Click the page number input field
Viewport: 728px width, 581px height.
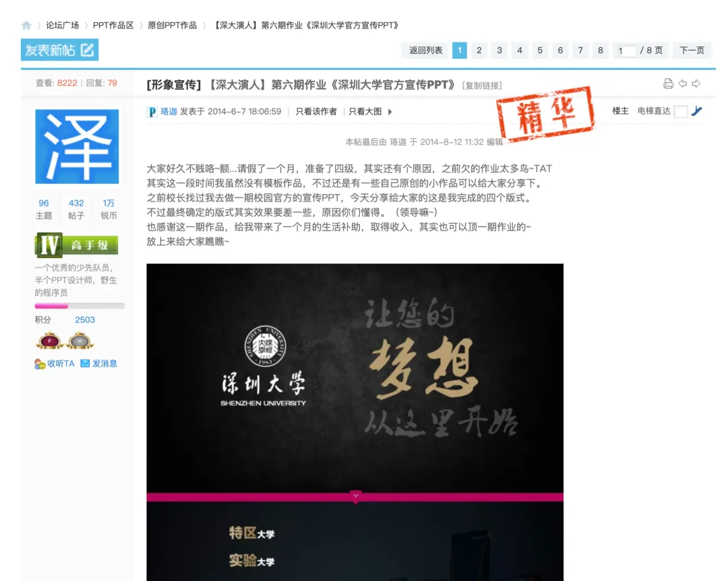click(626, 51)
